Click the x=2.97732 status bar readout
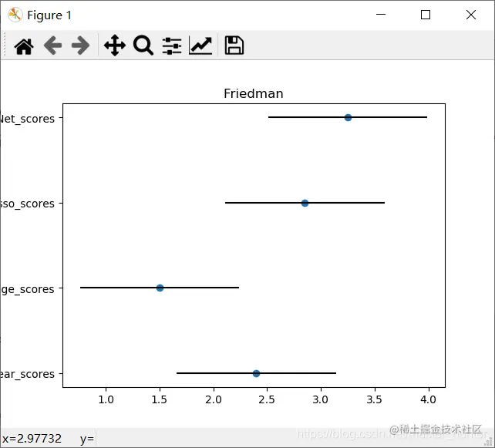495x448 pixels. 32,439
